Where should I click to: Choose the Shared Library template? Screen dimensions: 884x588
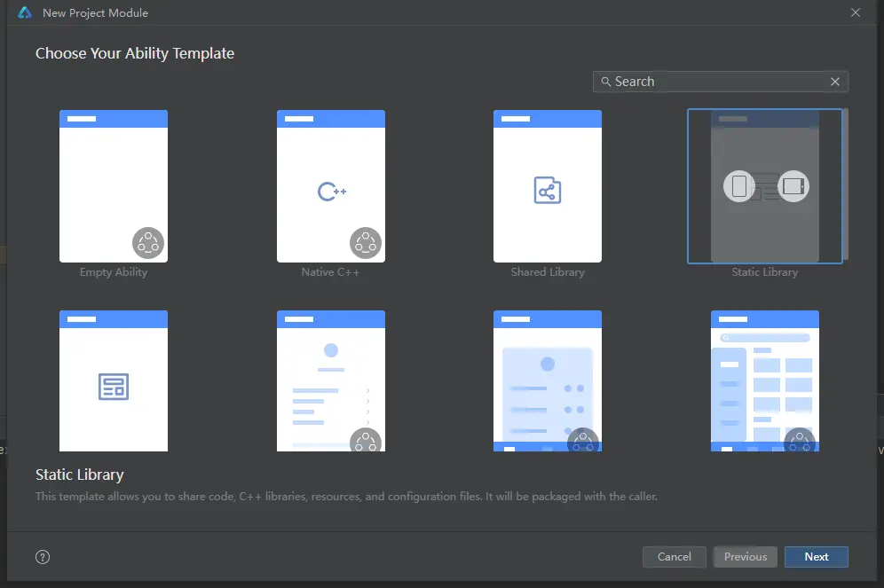(x=548, y=186)
